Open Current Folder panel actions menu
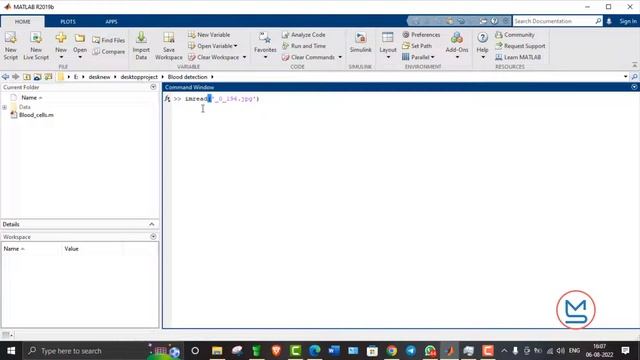The width and height of the screenshot is (640, 360). click(x=153, y=87)
